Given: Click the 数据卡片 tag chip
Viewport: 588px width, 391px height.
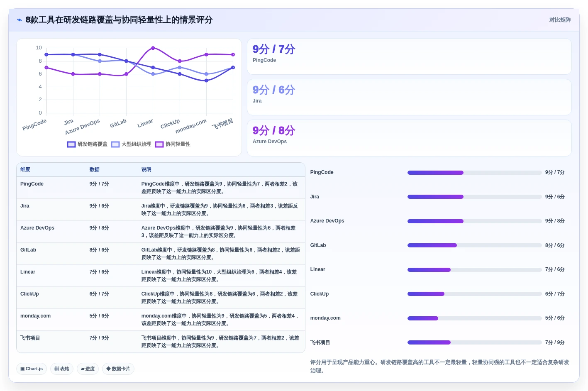Looking at the screenshot, I should coord(118,369).
